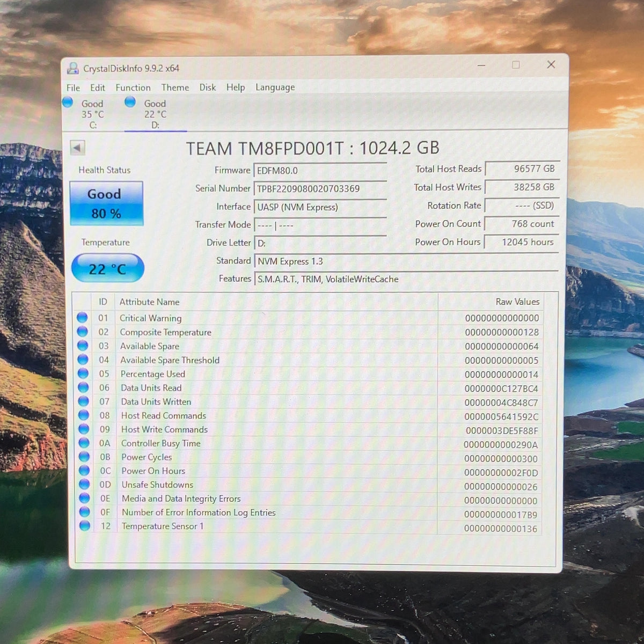Click the CrystalDiskInfo app icon in title bar

[72, 68]
